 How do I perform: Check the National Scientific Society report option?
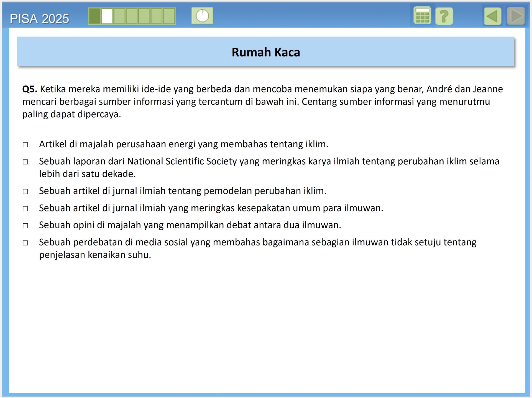(x=25, y=162)
